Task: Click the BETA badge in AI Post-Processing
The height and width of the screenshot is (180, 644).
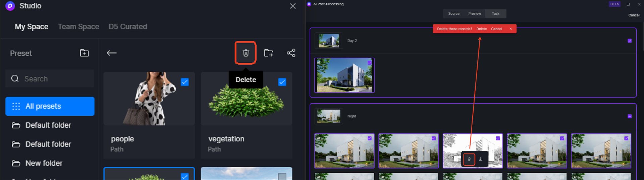Action: pos(614,4)
